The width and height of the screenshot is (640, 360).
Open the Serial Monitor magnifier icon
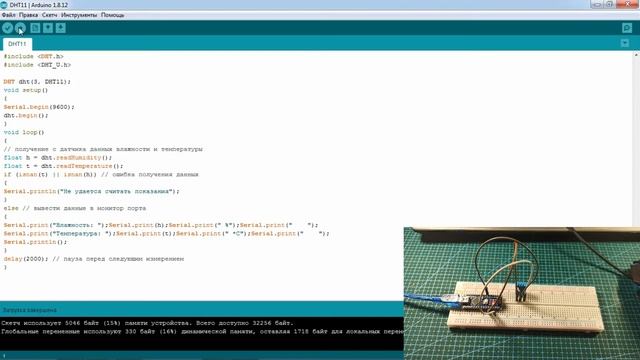point(627,28)
